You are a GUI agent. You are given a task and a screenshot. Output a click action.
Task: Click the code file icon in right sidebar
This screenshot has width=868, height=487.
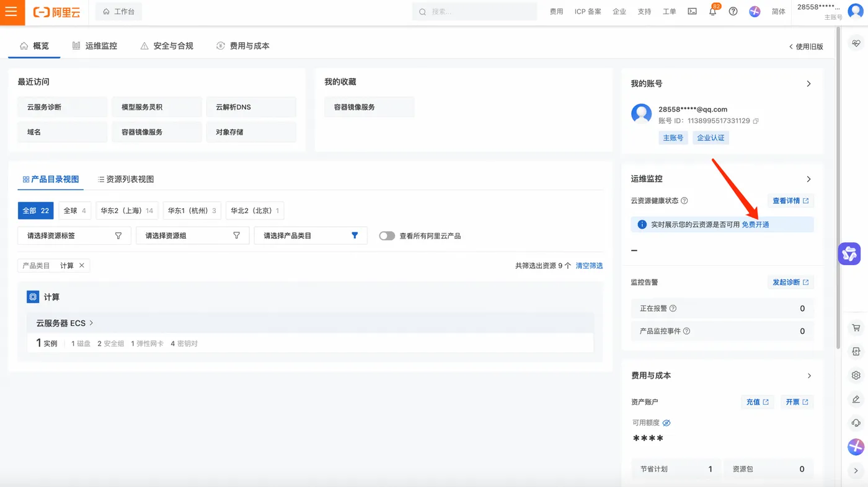click(x=856, y=351)
